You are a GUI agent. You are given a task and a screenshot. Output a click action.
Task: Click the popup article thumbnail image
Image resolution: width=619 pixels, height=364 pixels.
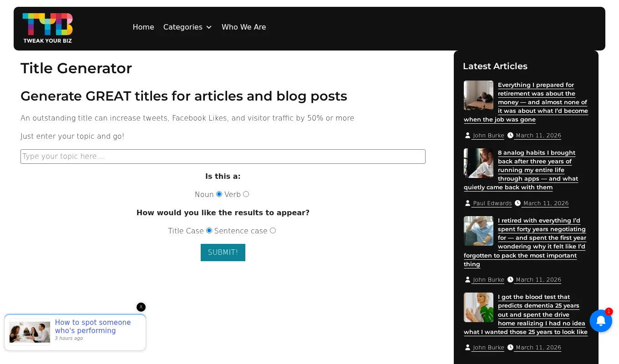click(x=30, y=332)
